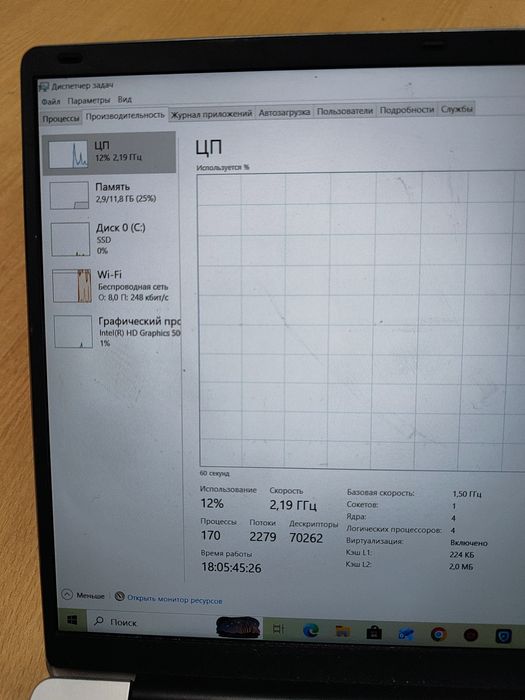Open the Файл menu
525x700 pixels.
(x=51, y=102)
